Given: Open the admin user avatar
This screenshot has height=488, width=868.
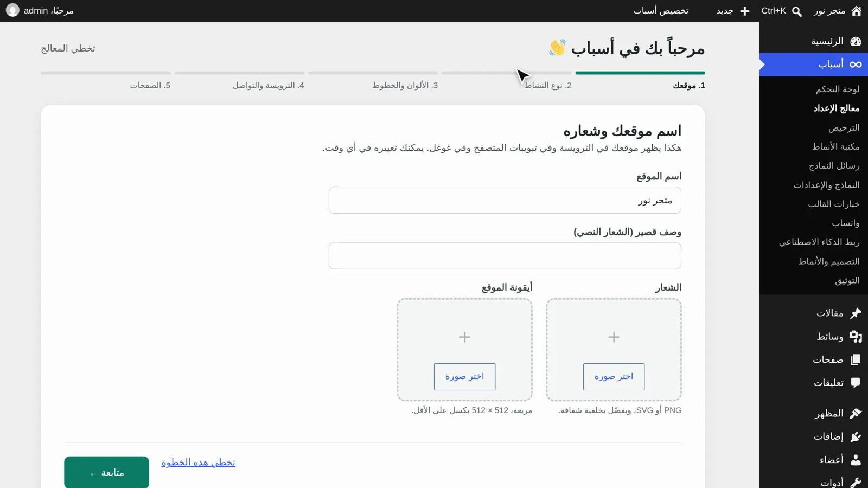Looking at the screenshot, I should 12,10.
